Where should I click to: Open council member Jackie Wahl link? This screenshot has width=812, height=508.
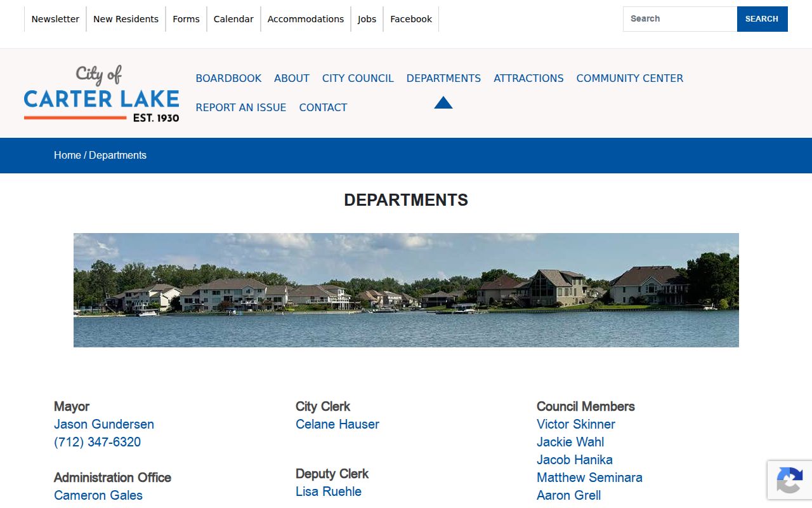point(570,442)
